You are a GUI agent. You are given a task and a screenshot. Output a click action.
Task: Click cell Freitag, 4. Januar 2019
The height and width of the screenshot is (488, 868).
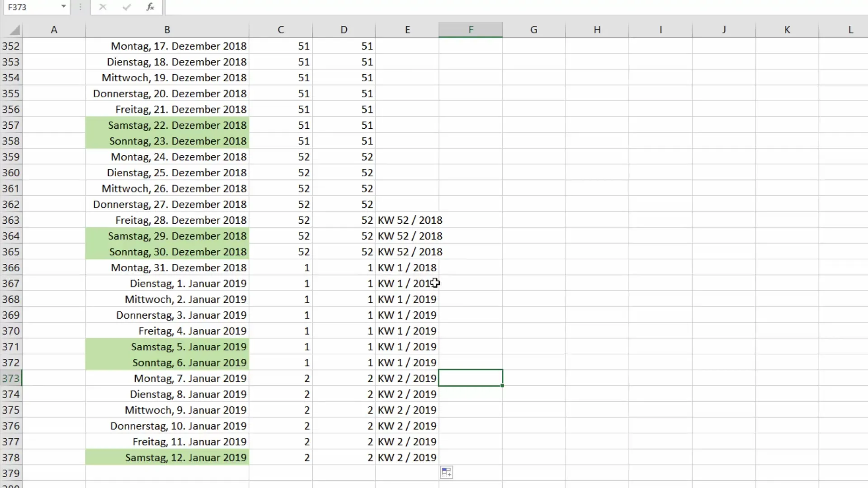click(167, 331)
